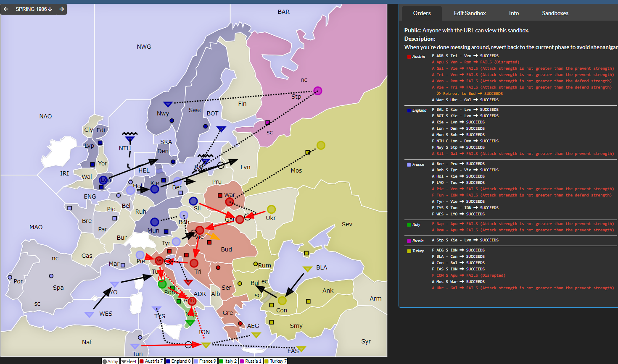Select the English fleet in Nwy

coord(168,104)
